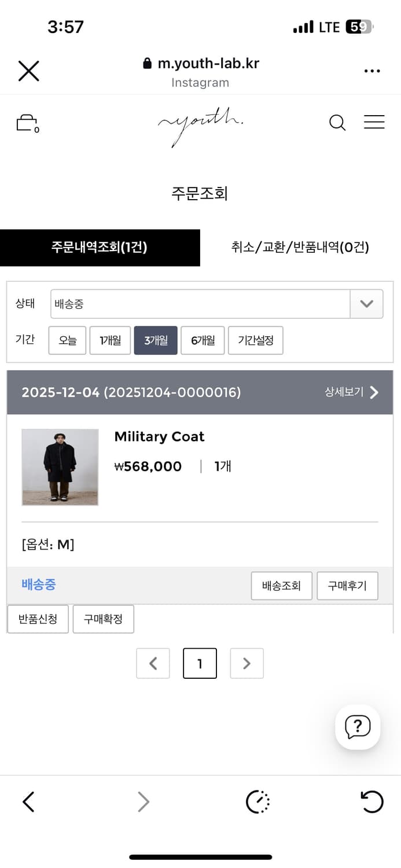401x868 pixels.
Task: Open the search on the youth store
Action: click(337, 123)
